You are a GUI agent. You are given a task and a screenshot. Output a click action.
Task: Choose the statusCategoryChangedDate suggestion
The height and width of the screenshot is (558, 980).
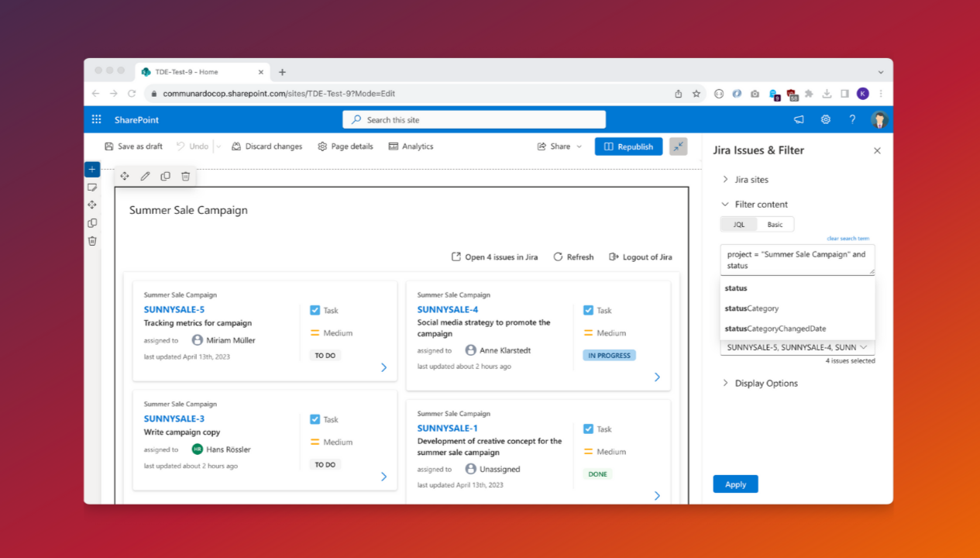pyautogui.click(x=797, y=329)
